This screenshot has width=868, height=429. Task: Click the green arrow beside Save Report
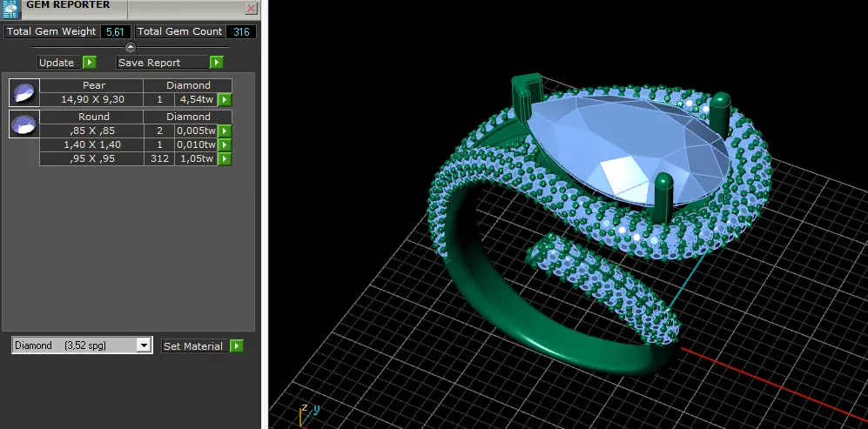point(217,63)
